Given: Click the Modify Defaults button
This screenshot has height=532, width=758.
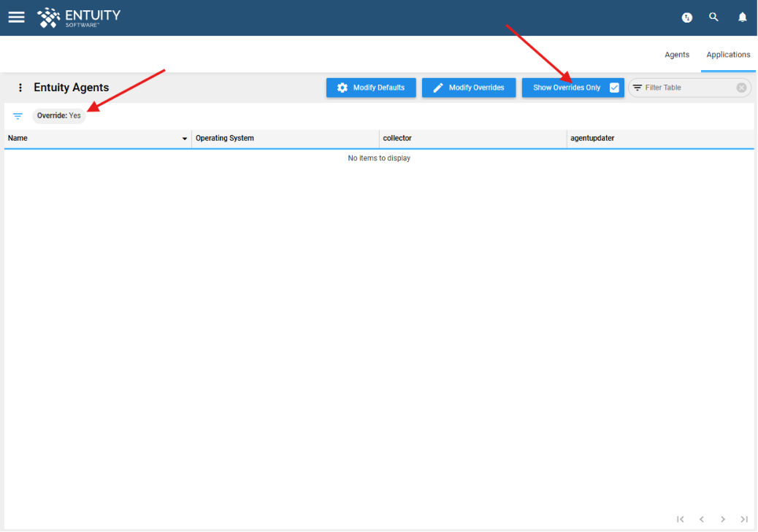Looking at the screenshot, I should pyautogui.click(x=371, y=88).
